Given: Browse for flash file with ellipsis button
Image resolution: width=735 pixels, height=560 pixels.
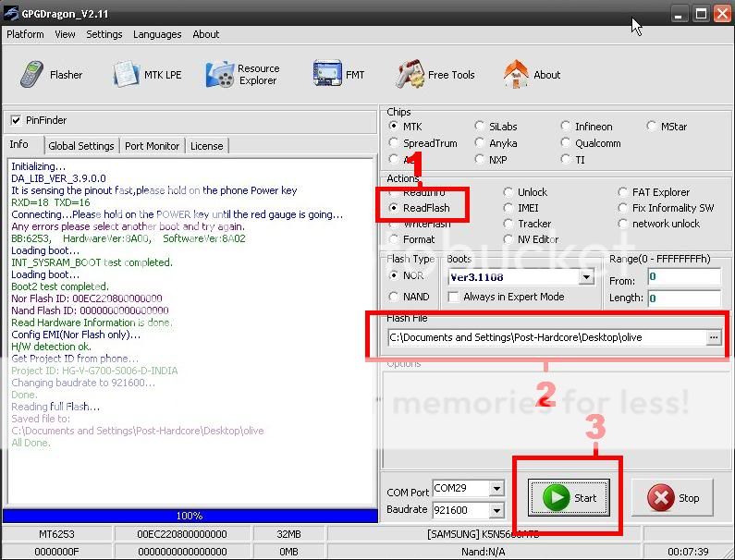Looking at the screenshot, I should pos(713,338).
